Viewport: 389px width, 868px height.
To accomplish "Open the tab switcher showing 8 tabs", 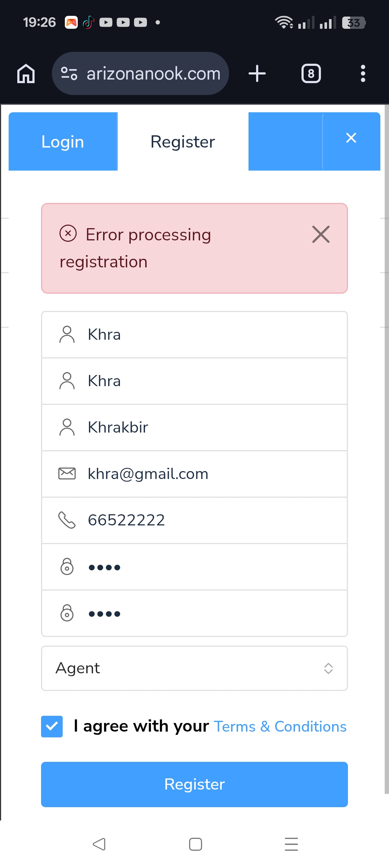I will pos(311,73).
